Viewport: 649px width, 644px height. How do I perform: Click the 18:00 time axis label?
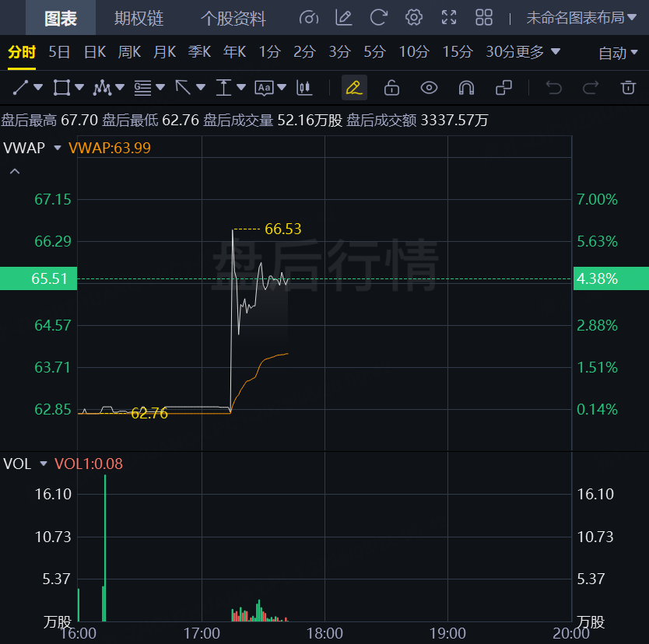coord(324,633)
